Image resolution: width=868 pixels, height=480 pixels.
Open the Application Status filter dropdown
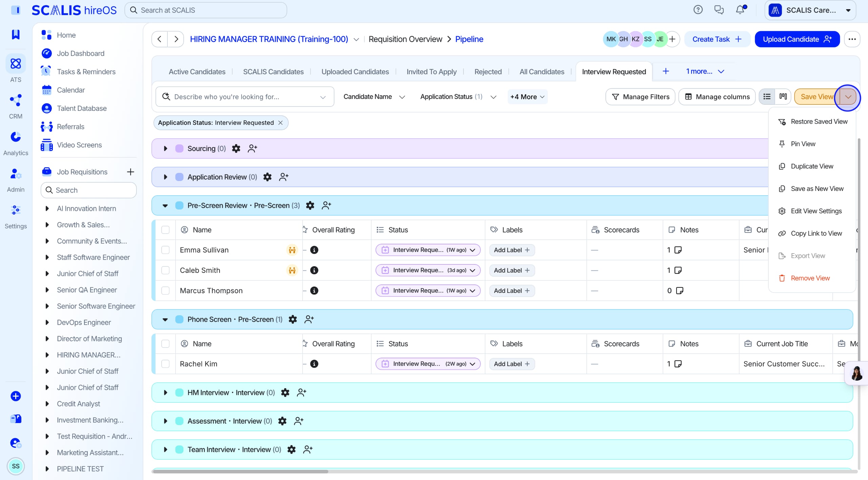[x=458, y=97]
